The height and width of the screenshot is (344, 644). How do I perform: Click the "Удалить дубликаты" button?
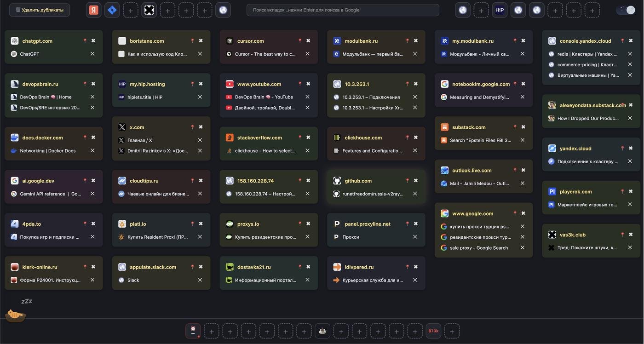click(x=40, y=10)
